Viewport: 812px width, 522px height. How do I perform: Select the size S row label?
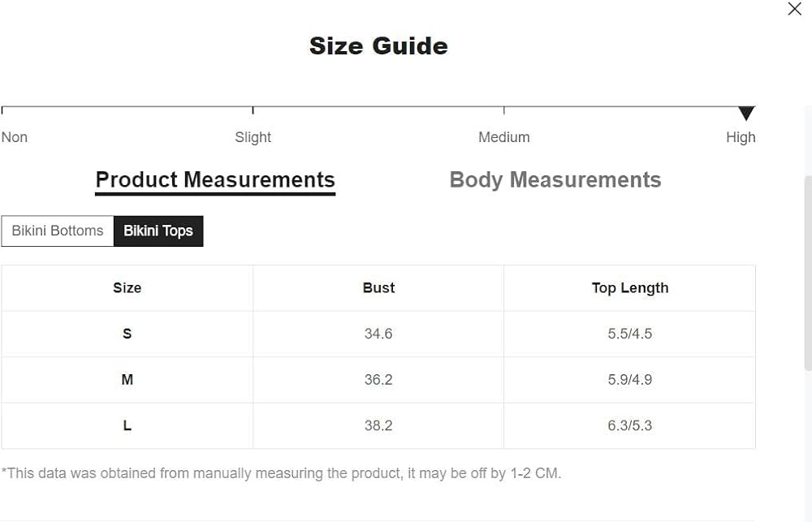pyautogui.click(x=127, y=334)
